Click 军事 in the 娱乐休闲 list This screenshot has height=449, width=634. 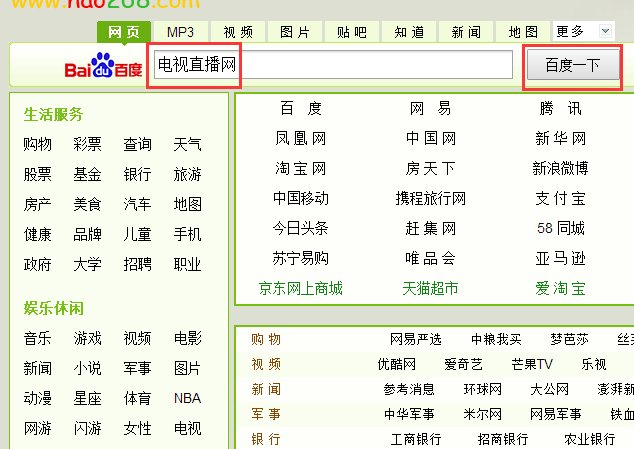137,368
